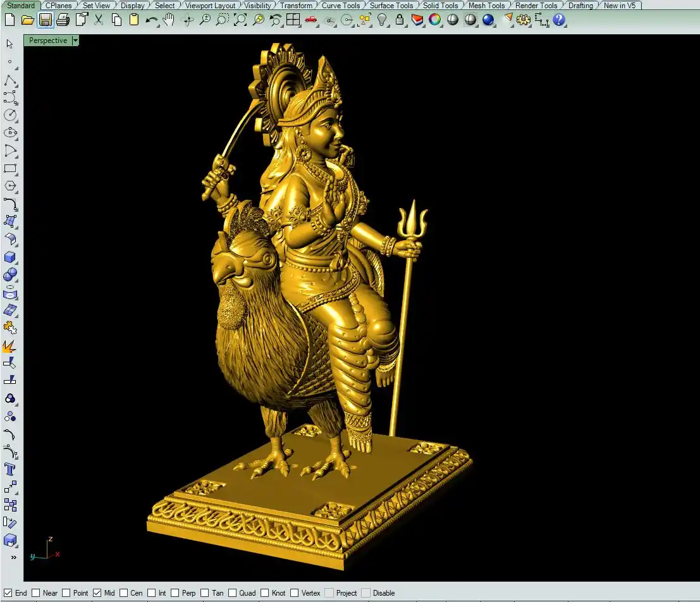Expand more tools via sidebar double-chevron
The height and width of the screenshot is (602, 700).
tap(13, 557)
